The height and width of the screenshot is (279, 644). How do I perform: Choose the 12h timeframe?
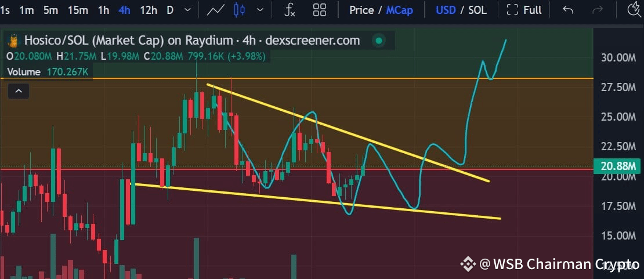149,10
